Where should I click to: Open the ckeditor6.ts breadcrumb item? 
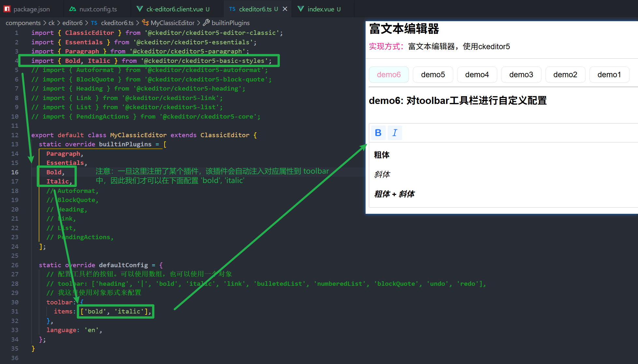(117, 23)
